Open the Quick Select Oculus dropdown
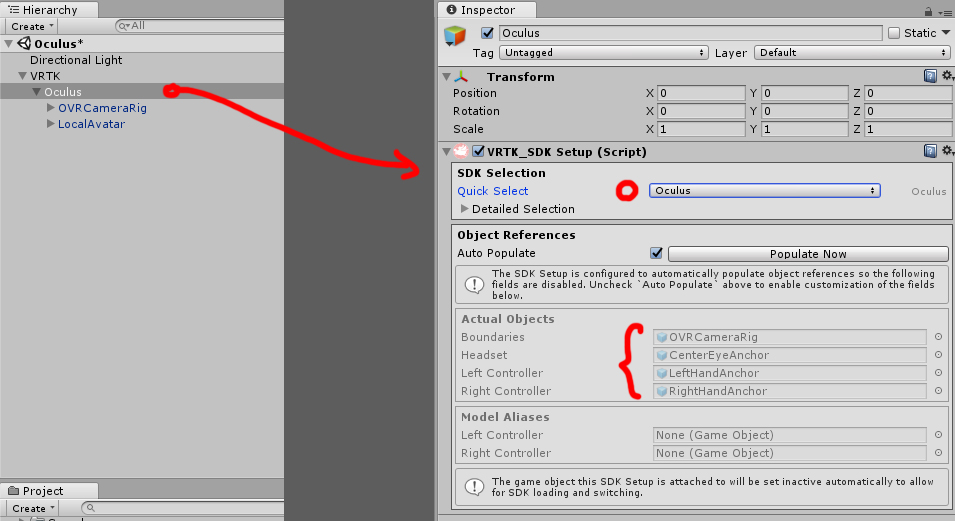955x521 pixels. click(x=764, y=191)
